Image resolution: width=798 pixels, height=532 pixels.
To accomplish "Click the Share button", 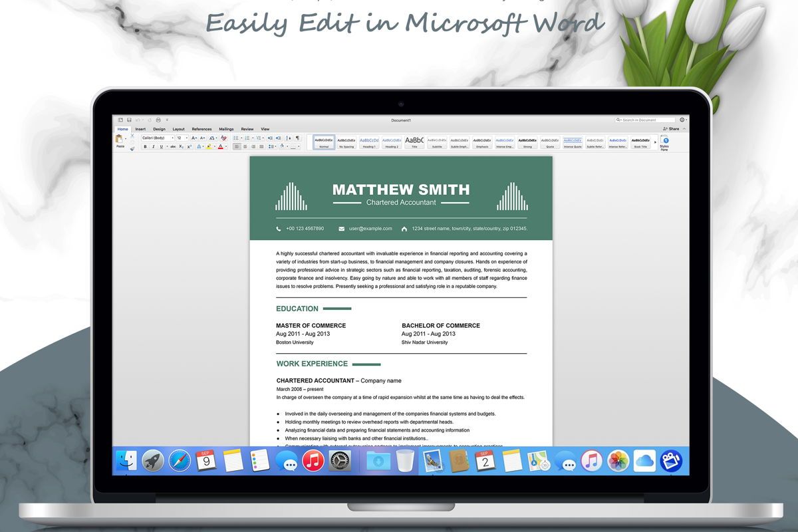I will point(671,128).
